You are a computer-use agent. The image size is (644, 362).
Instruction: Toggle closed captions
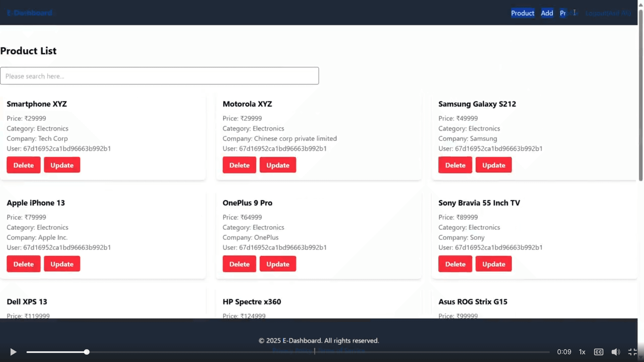coord(599,352)
